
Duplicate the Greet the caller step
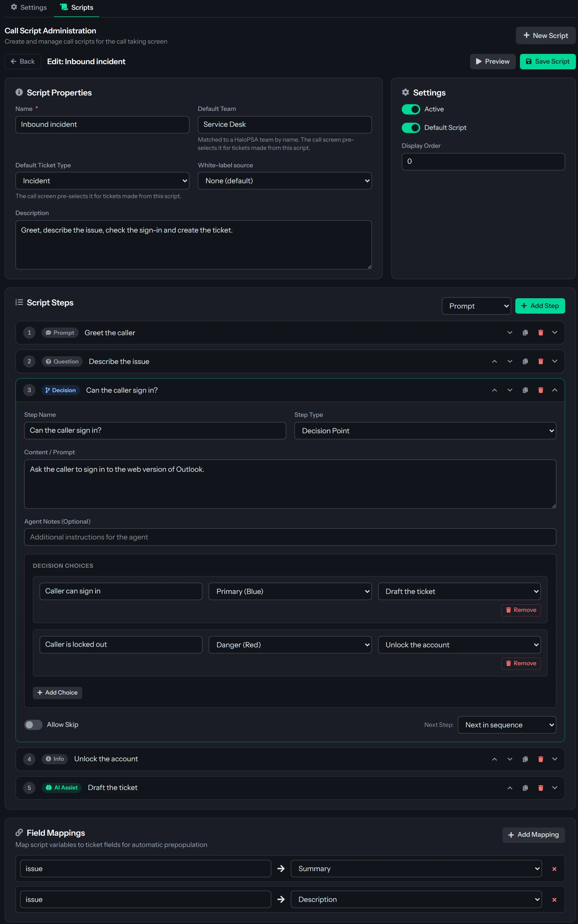point(525,333)
